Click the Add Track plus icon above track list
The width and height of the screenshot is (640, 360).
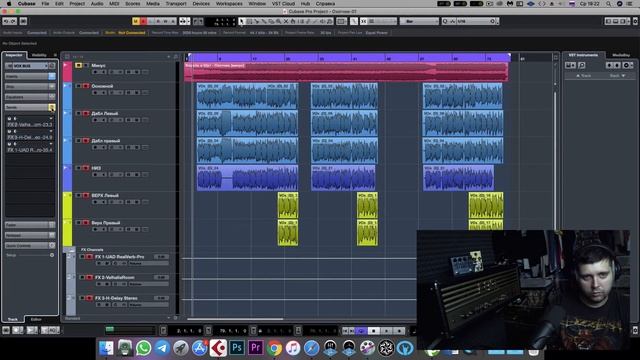[169, 57]
